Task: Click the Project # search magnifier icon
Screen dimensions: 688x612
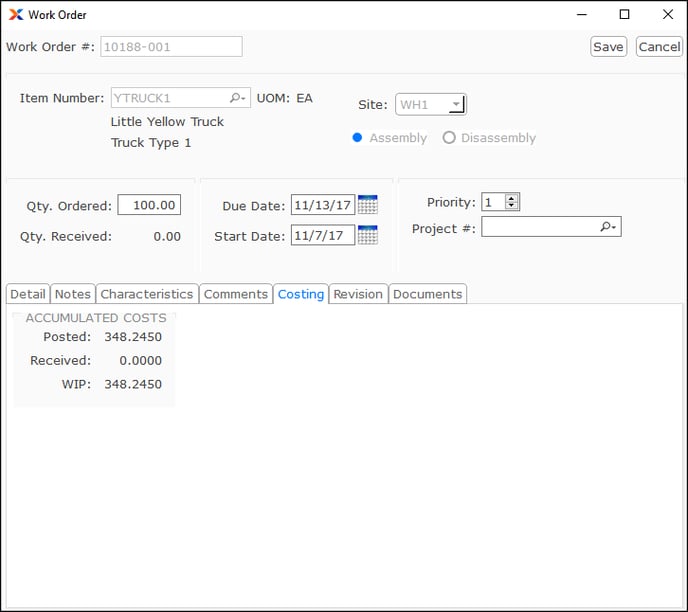Action: (608, 227)
